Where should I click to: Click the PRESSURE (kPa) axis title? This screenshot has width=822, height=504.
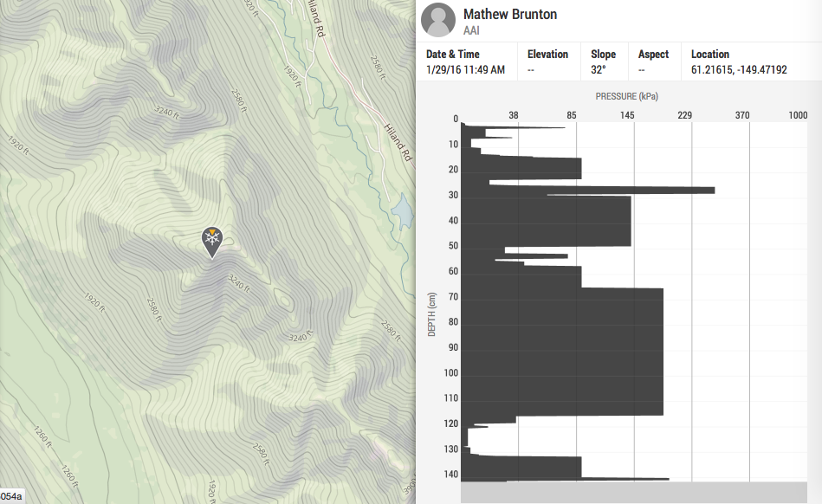(626, 96)
